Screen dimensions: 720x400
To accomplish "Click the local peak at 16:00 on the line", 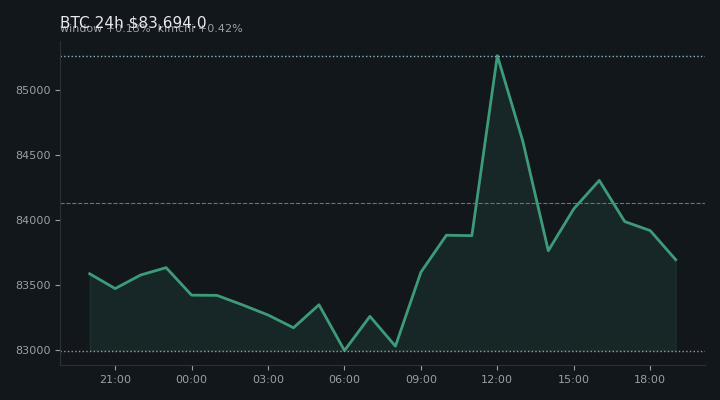I will tap(599, 180).
